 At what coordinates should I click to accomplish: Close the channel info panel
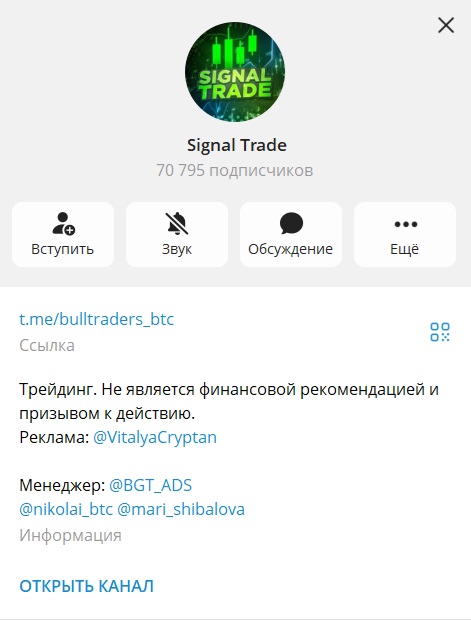(x=446, y=26)
